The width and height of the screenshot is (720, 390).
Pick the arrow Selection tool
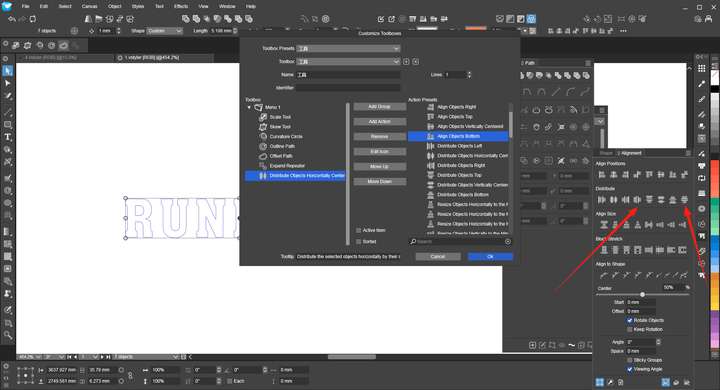coord(7,71)
